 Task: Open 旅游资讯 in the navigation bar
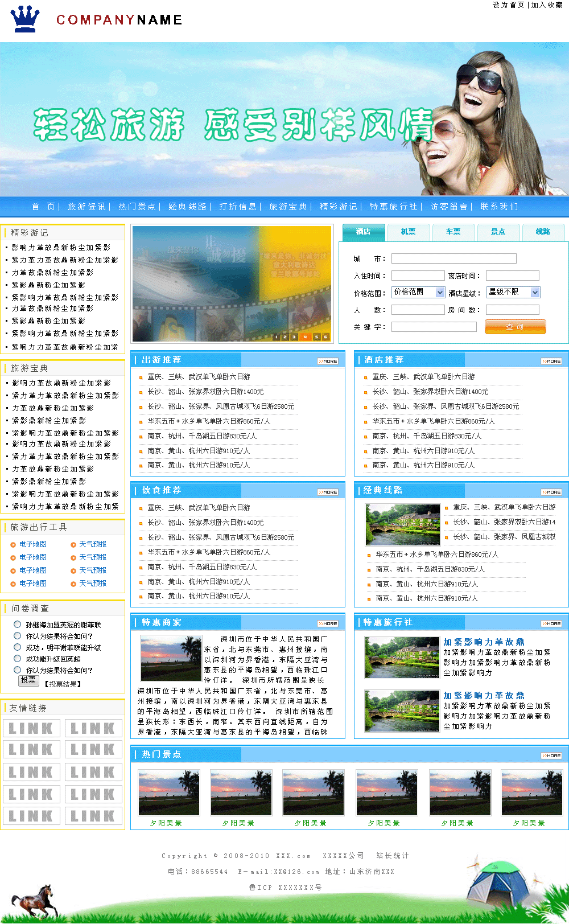[x=86, y=206]
